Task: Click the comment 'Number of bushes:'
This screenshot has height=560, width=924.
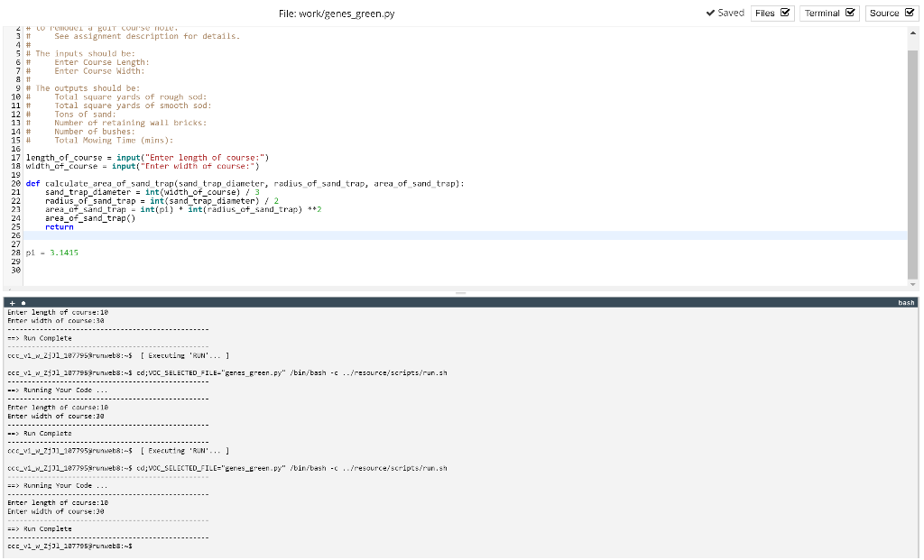Action: (x=95, y=132)
